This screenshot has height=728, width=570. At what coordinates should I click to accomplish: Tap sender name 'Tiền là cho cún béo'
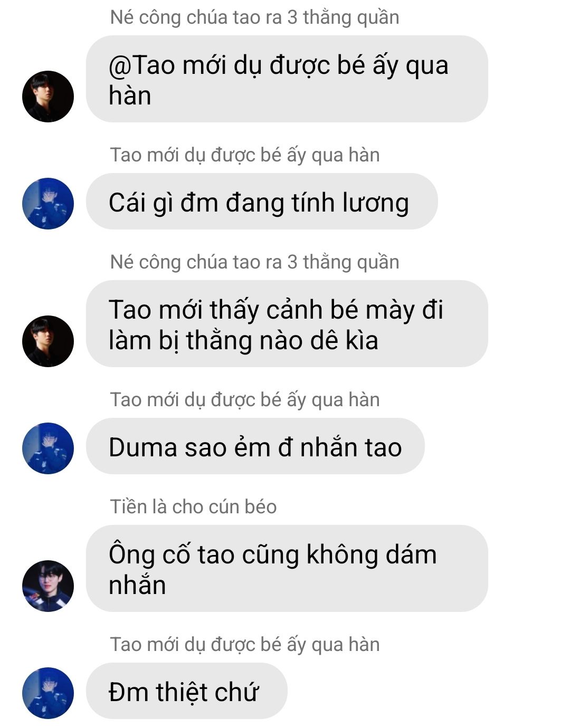193,506
